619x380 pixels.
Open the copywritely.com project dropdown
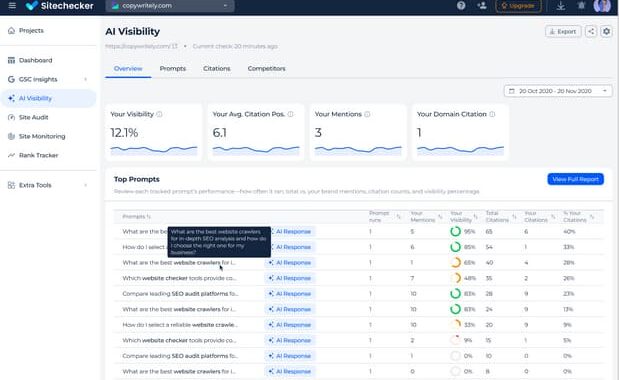click(170, 6)
